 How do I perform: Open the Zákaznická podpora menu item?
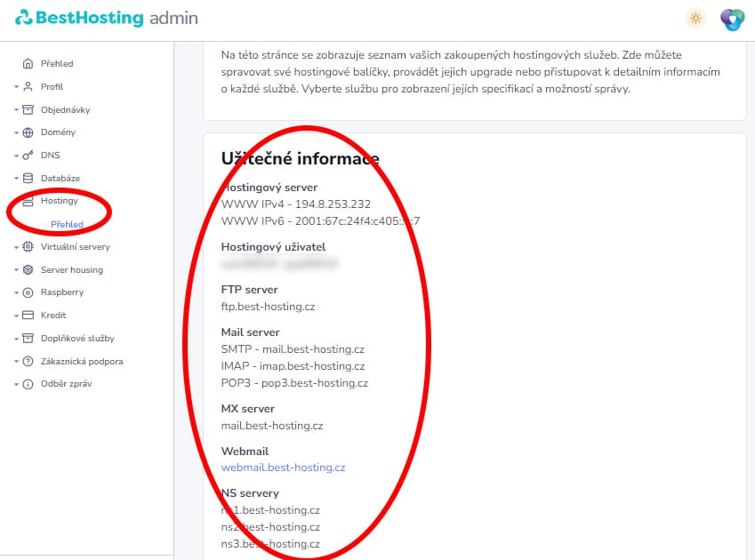pos(82,361)
